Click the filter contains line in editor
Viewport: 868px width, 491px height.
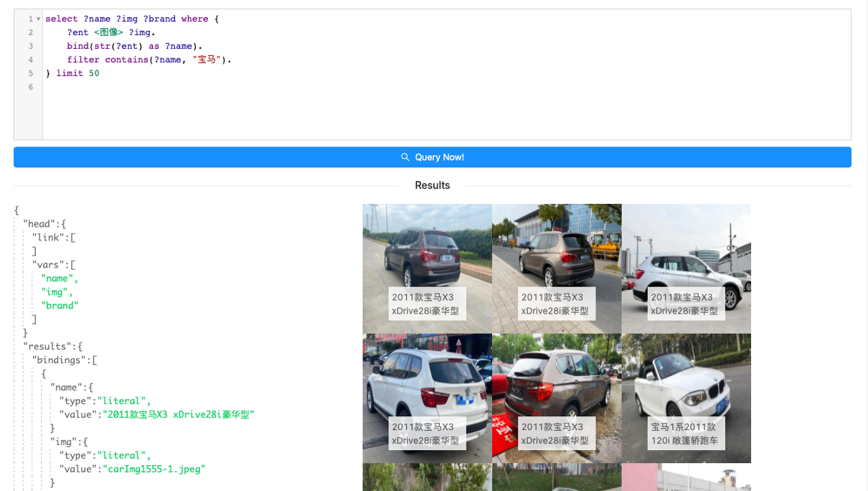(x=149, y=60)
